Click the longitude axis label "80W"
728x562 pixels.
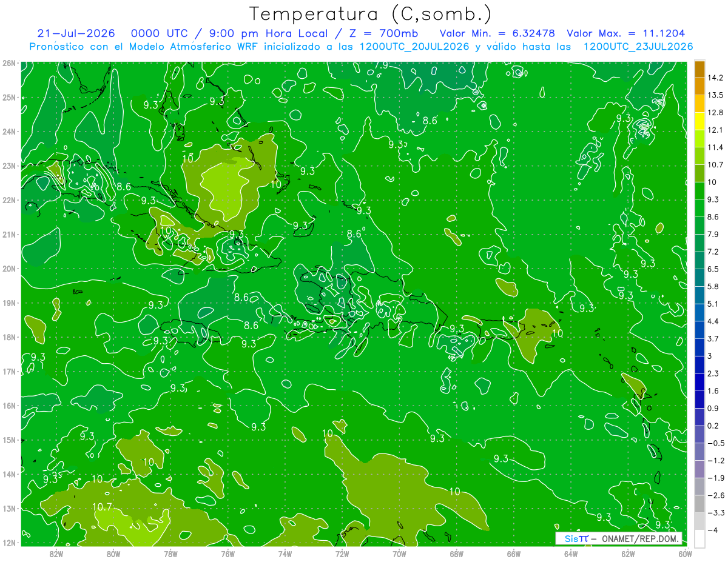pos(113,554)
